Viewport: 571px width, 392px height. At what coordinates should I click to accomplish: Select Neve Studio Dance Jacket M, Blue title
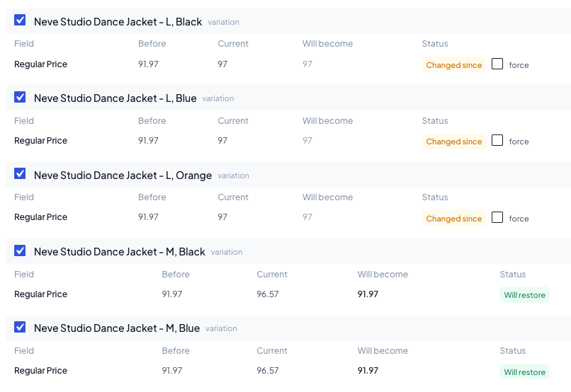pos(117,328)
